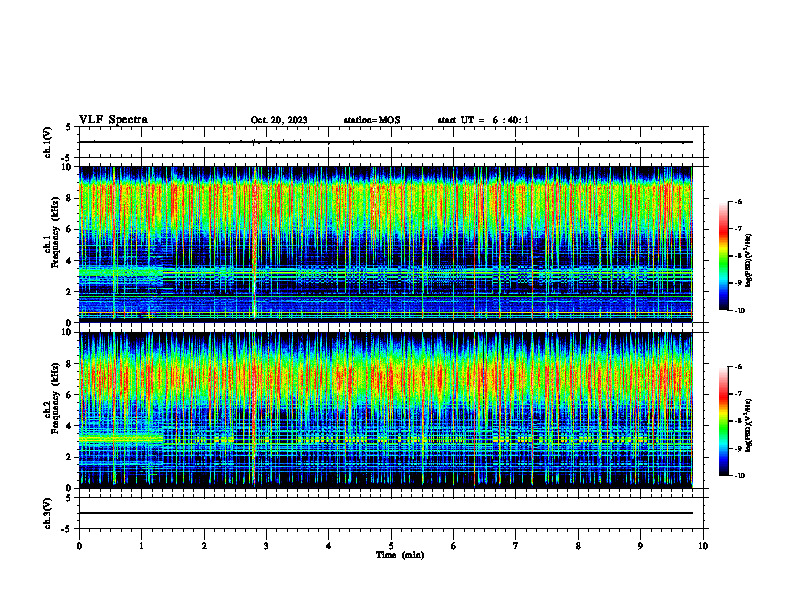Click the "8" kHz tick on ch.1 frequency axis
The height and width of the screenshot is (612, 792).
point(69,198)
